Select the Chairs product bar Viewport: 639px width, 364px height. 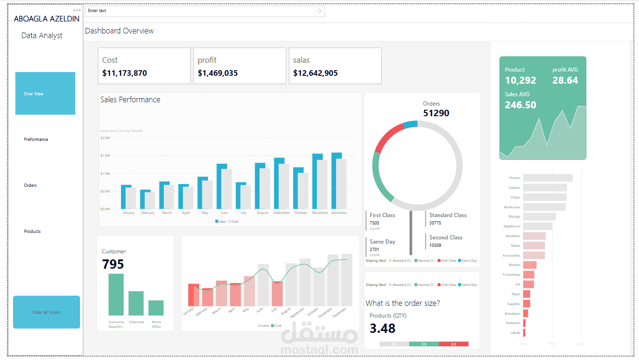545,197
